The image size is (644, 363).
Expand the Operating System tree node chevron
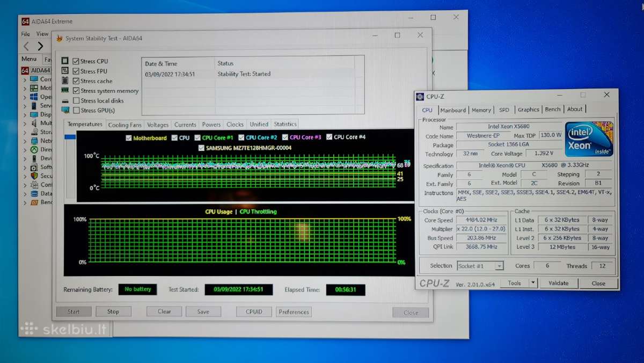[25, 97]
